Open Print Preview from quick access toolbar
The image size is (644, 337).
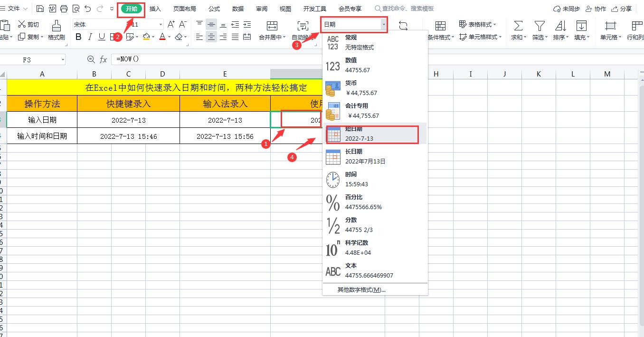pos(76,9)
